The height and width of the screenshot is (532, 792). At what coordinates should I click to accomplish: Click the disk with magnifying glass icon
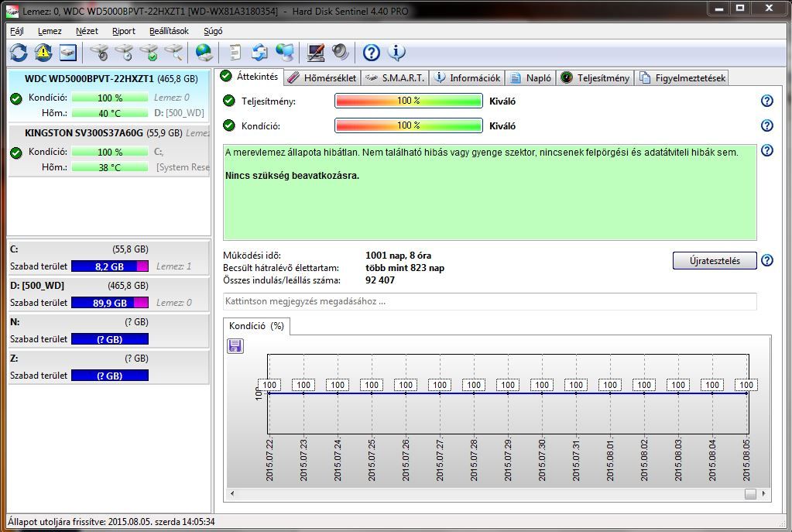pos(173,53)
